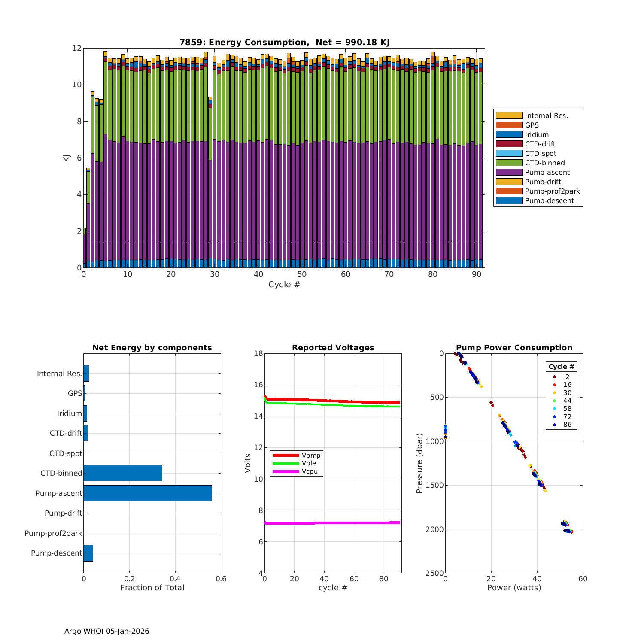Click the green Vple legend line
The height and width of the screenshot is (644, 644).
click(x=286, y=463)
